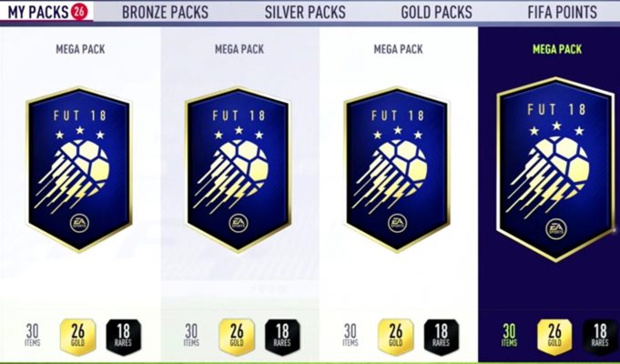Viewport: 620px width, 364px height.
Task: Click the red 26 packs counter badge
Action: (x=79, y=12)
